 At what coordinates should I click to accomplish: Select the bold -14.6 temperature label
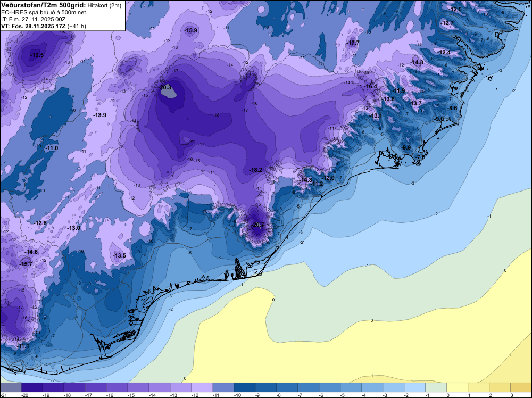point(31,252)
